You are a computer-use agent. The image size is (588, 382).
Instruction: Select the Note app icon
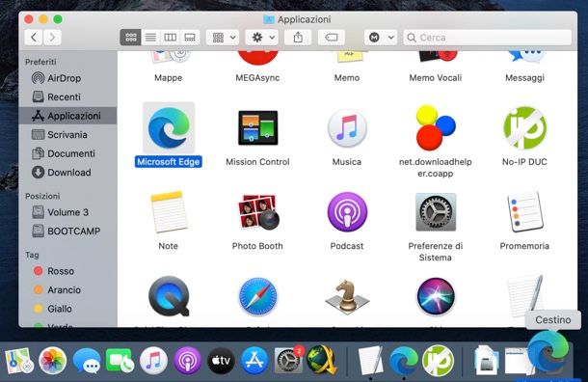pos(169,212)
